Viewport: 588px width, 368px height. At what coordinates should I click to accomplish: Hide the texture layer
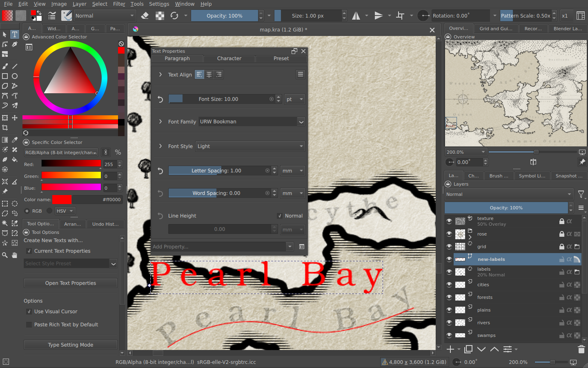tap(449, 221)
